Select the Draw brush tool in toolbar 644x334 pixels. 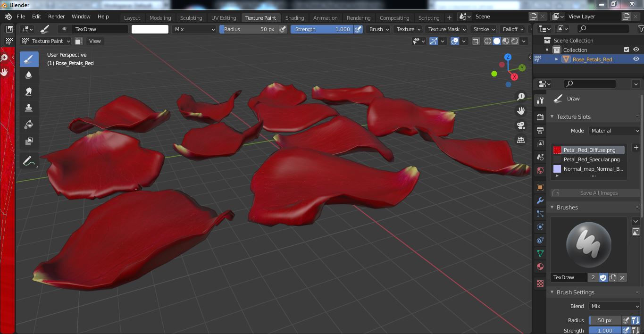coord(29,59)
